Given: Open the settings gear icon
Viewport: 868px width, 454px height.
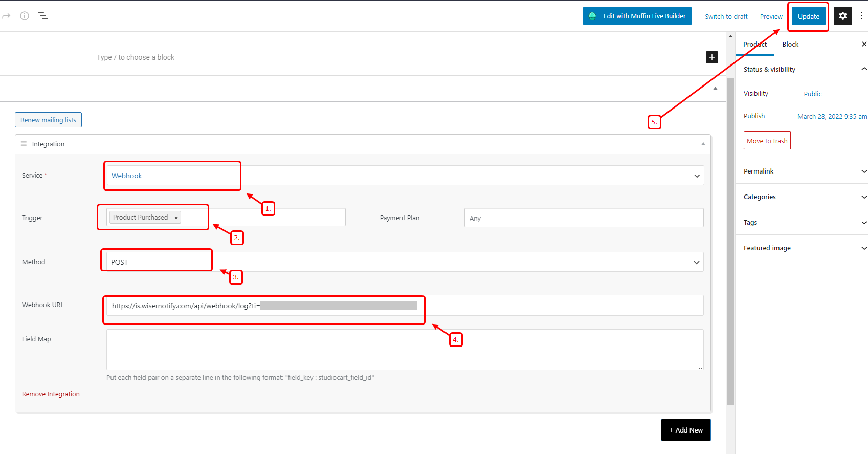Looking at the screenshot, I should coord(842,16).
